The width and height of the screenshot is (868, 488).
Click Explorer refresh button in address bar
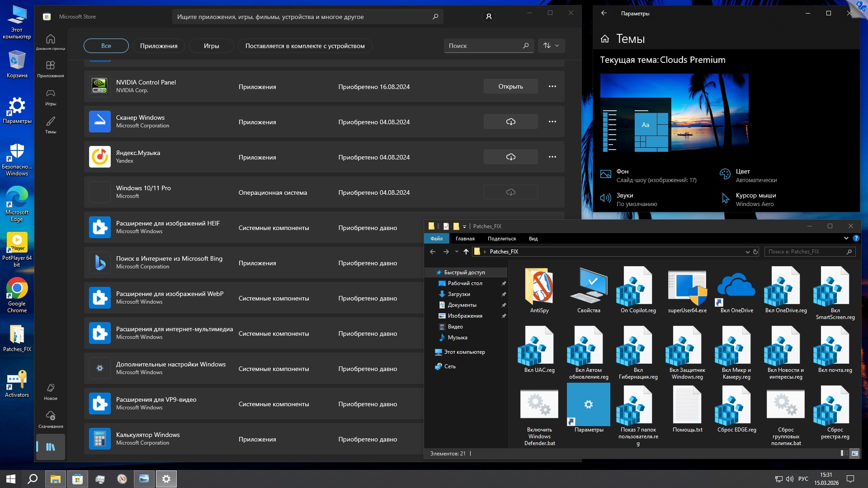tap(755, 252)
